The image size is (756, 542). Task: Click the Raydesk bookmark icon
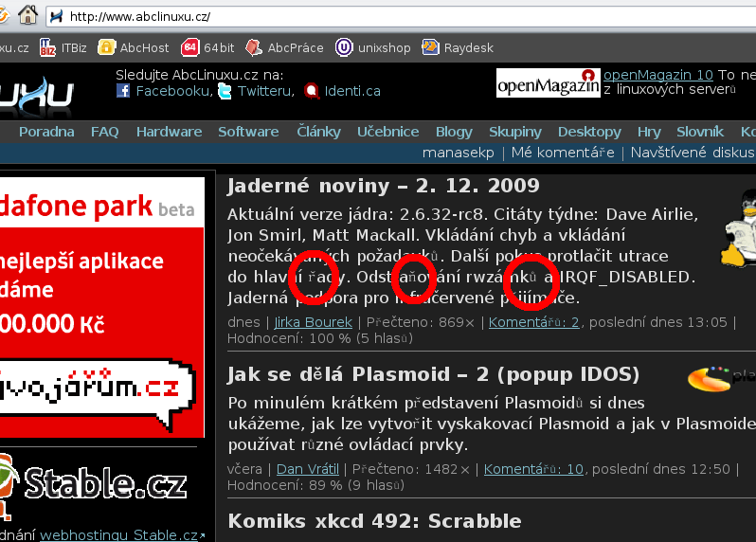tap(430, 47)
